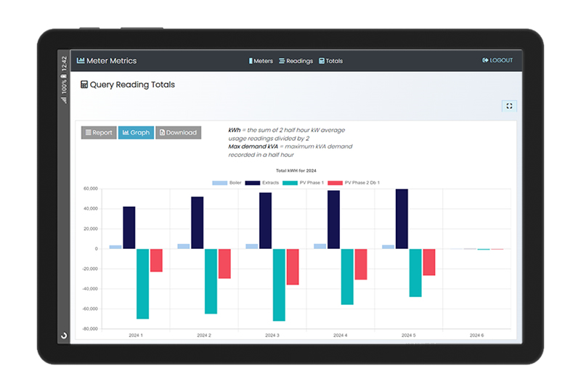Click the red PV Phase 2 bar for 2024 5
This screenshot has width=581, height=392.
(429, 262)
